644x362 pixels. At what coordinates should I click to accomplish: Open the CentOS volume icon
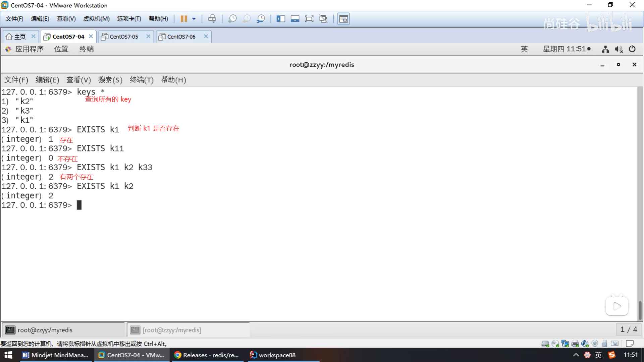(619, 49)
